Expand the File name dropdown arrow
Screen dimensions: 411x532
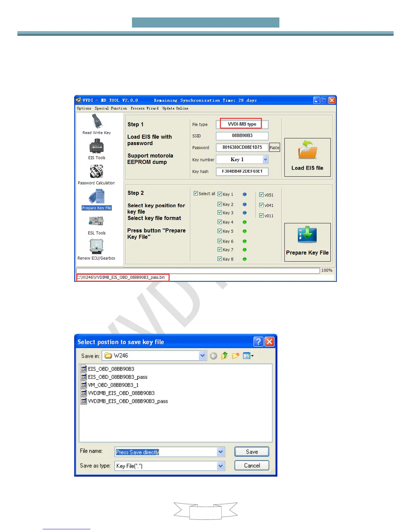221,452
